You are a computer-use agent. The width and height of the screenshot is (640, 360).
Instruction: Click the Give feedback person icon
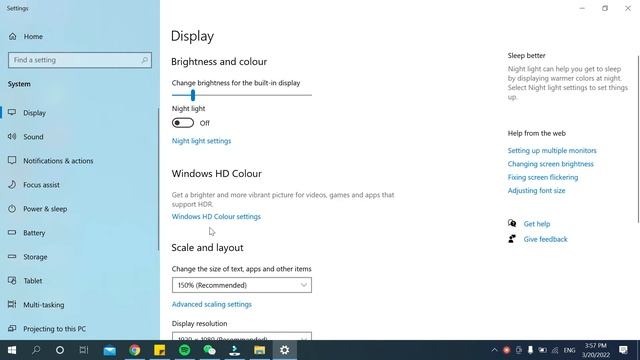click(x=512, y=239)
